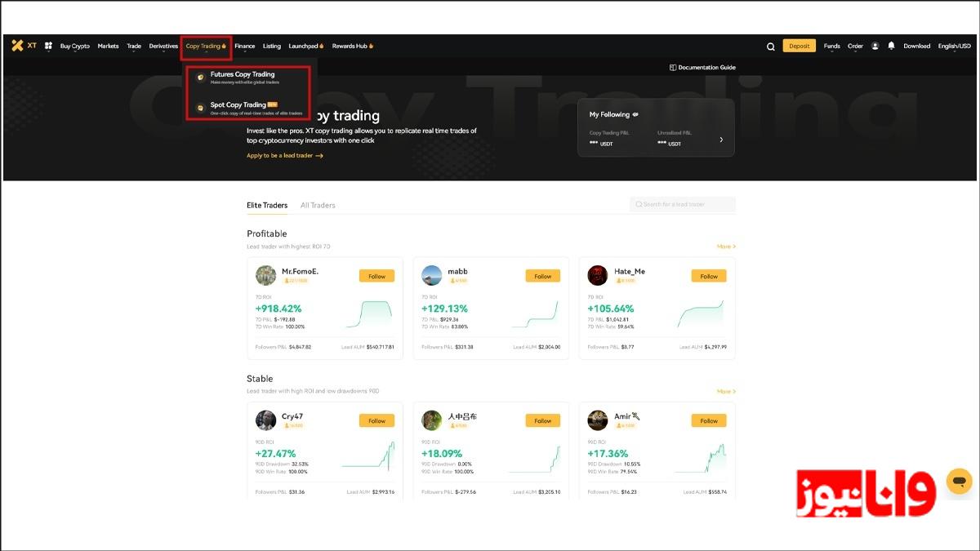Click the mabb ROI chart
The width and height of the screenshot is (980, 551).
pyautogui.click(x=535, y=313)
